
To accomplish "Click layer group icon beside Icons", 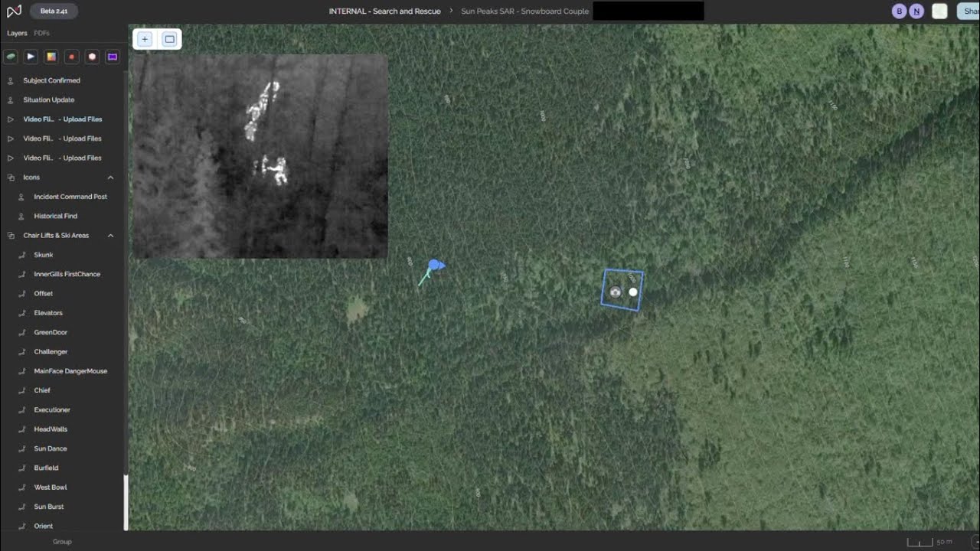I will pos(11,178).
